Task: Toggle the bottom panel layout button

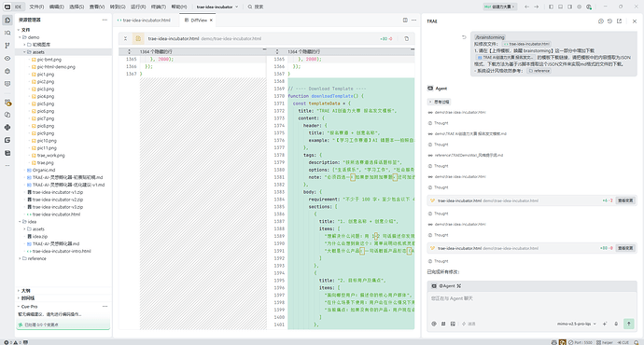Action: point(561,7)
